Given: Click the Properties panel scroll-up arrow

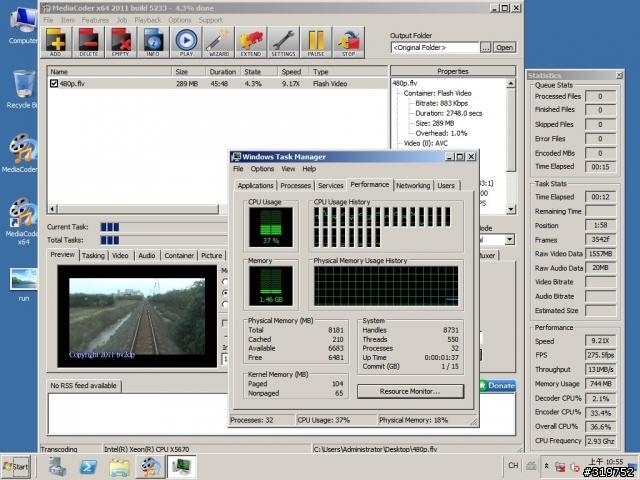Looking at the screenshot, I should 511,83.
